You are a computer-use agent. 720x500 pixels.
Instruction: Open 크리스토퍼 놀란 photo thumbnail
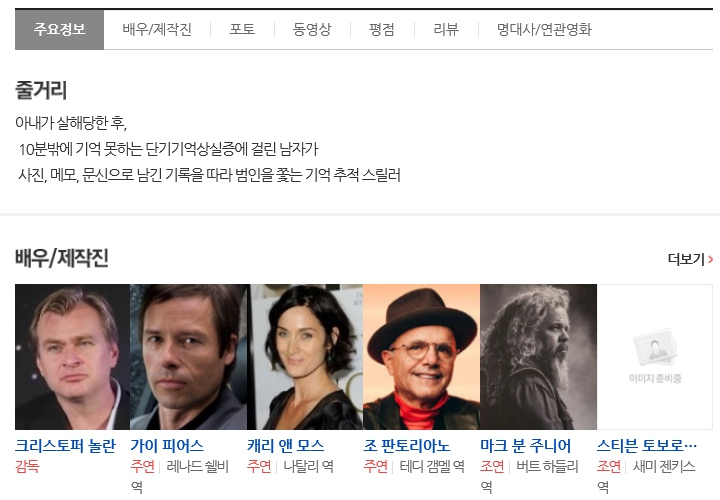[x=73, y=357]
